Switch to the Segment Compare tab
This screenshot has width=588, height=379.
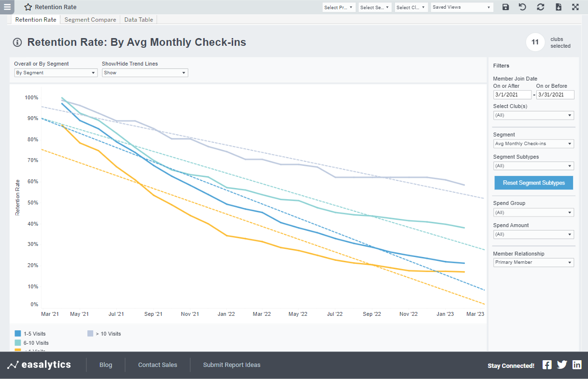[x=90, y=19]
